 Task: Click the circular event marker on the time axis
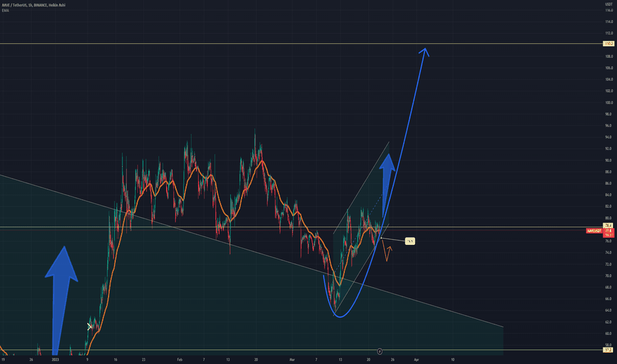tap(380, 351)
